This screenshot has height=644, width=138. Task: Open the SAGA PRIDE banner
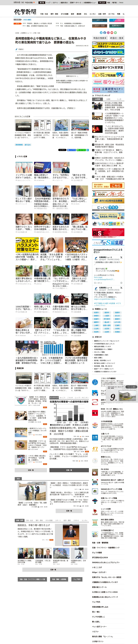tap(108, 216)
